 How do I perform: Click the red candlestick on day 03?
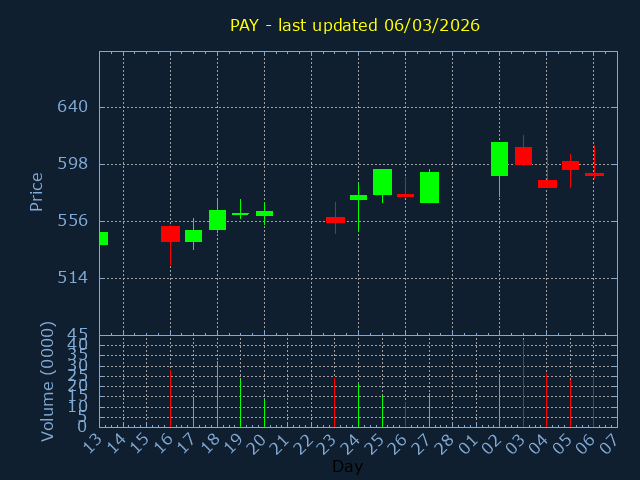(x=523, y=156)
